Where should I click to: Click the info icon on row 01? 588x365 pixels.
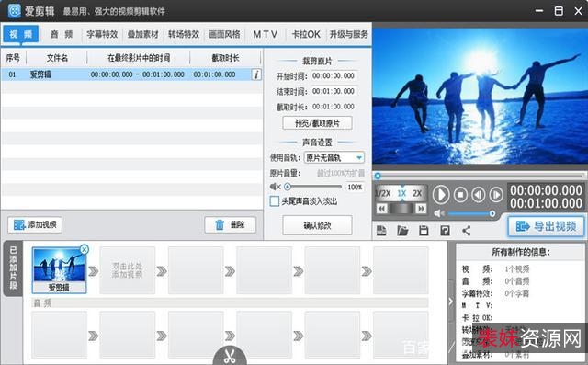(256, 74)
